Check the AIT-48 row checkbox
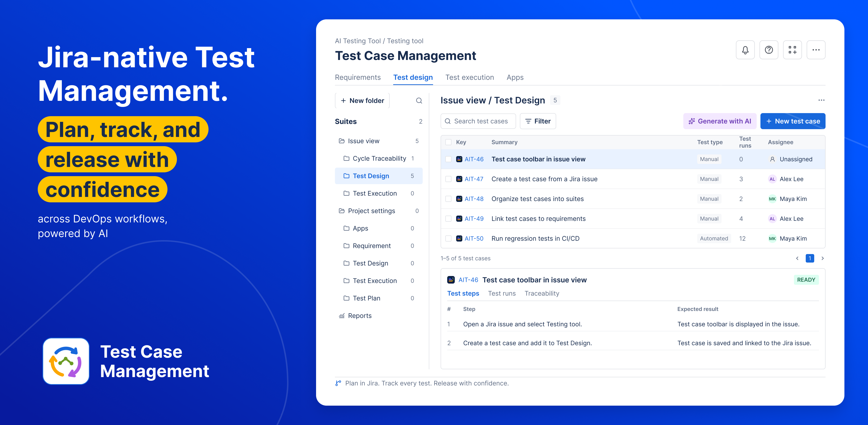 (448, 199)
